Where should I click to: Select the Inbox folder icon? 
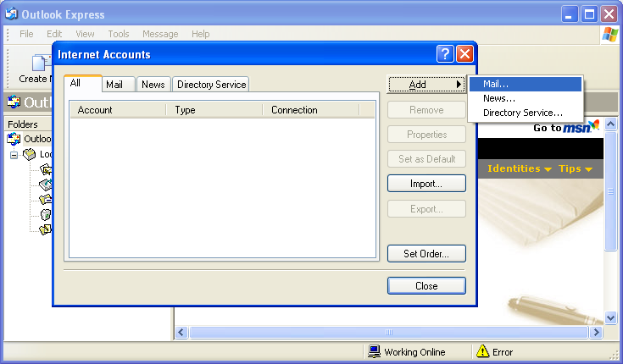(x=45, y=169)
